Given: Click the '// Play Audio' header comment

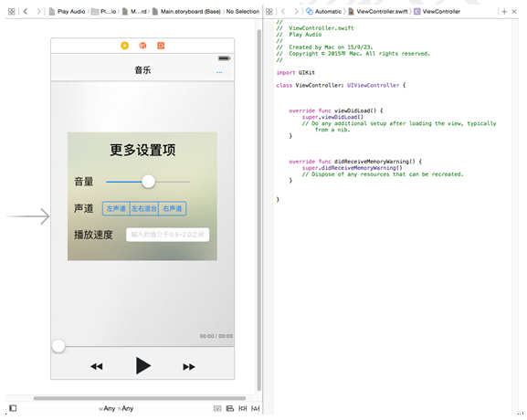Looking at the screenshot, I should click(x=299, y=35).
